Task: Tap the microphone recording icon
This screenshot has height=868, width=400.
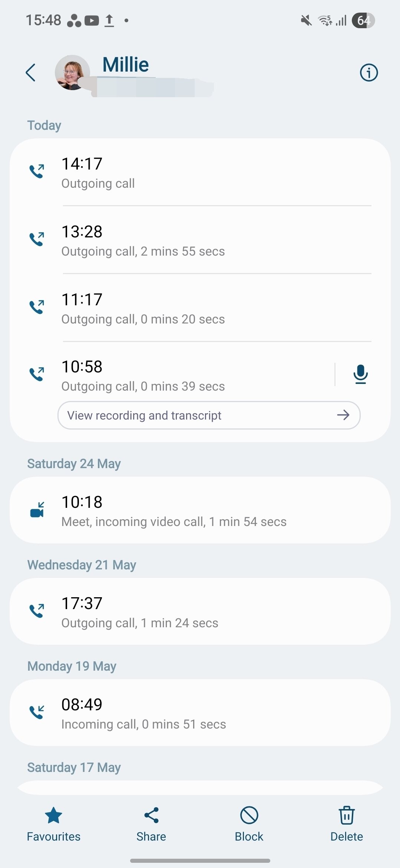Action: [x=360, y=374]
